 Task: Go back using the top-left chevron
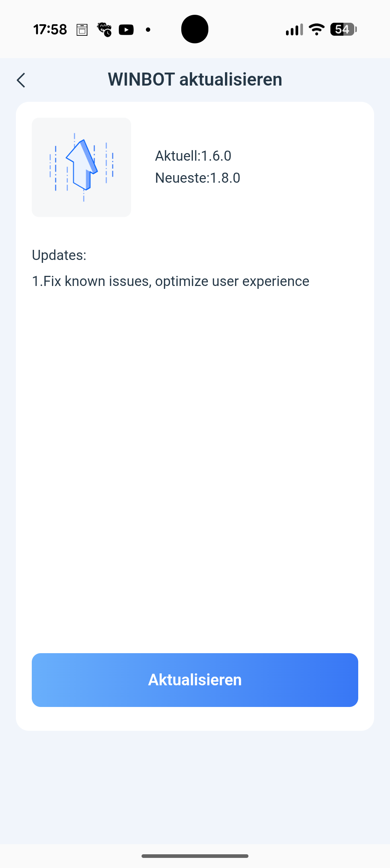click(21, 80)
